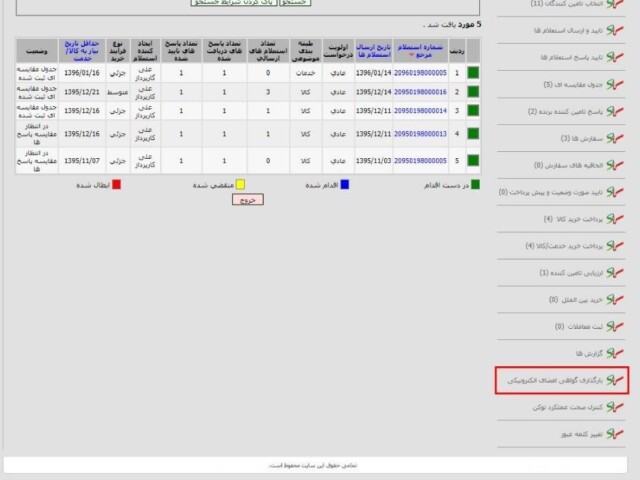Screen dimensions: 640x480
Task: Click logo icon beside خرید بین الملل
Action: click(x=617, y=300)
